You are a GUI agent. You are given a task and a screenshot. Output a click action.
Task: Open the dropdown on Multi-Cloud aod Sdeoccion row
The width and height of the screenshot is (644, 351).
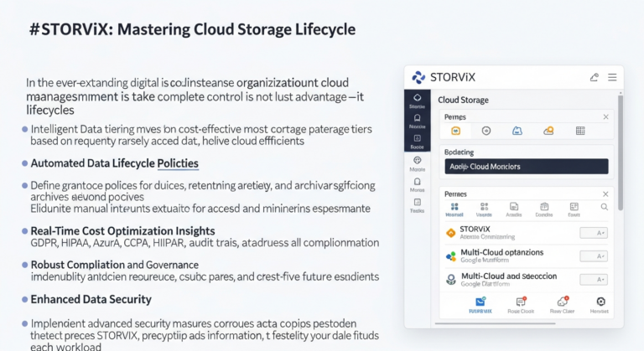(x=594, y=280)
